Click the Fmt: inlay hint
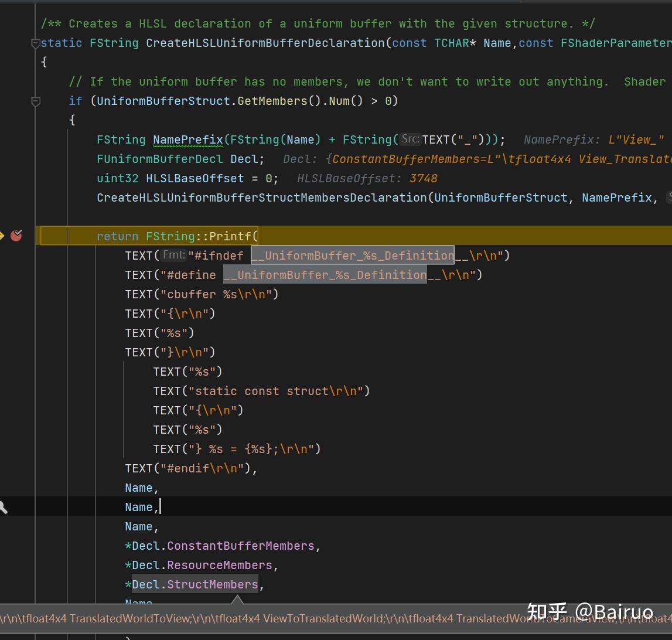Image resolution: width=672 pixels, height=640 pixels. [x=173, y=255]
